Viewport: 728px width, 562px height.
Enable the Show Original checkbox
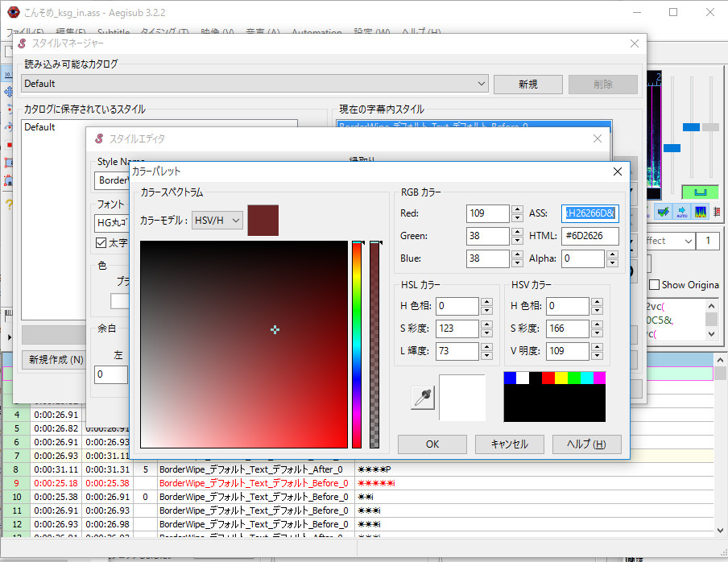point(654,285)
